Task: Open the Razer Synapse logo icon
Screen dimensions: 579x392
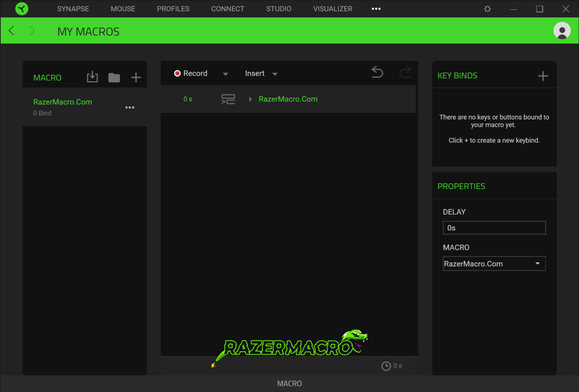Action: [x=21, y=9]
